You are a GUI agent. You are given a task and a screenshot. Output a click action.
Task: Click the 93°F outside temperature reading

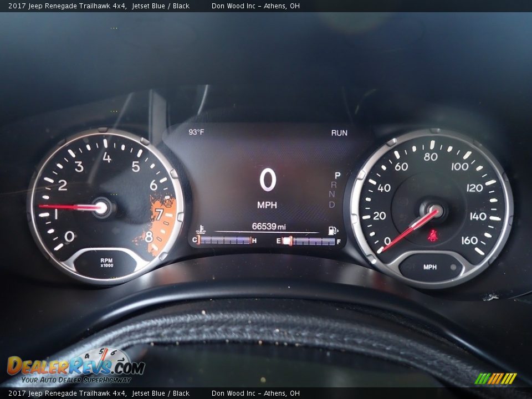pyautogui.click(x=196, y=132)
